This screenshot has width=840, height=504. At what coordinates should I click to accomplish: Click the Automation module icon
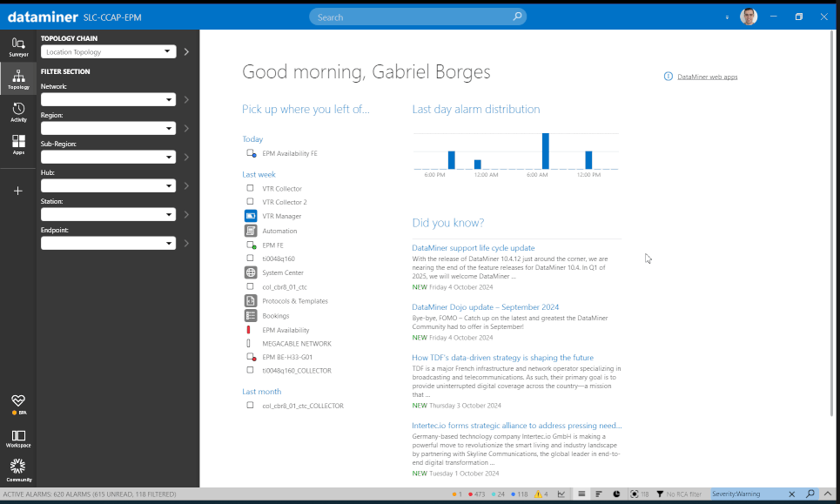coord(250,231)
